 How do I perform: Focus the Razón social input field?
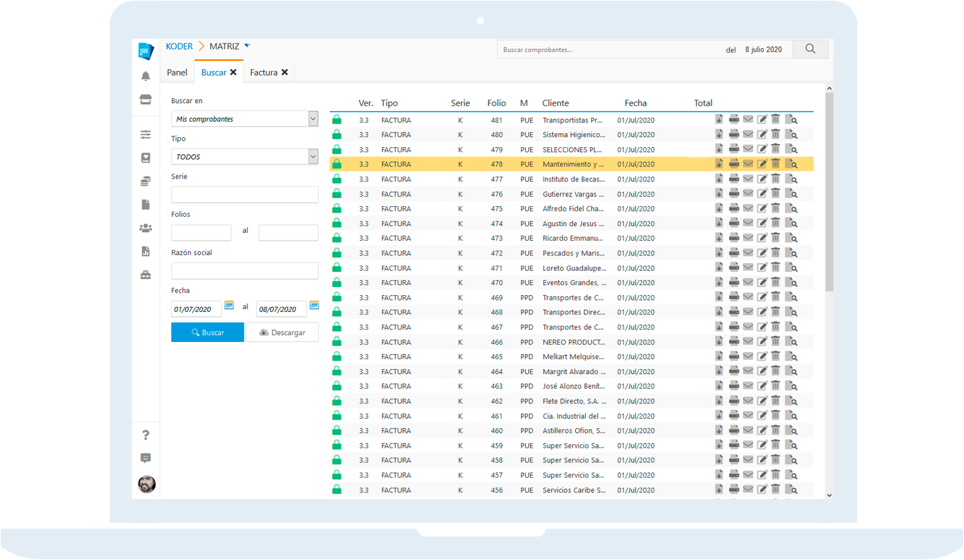click(x=245, y=271)
